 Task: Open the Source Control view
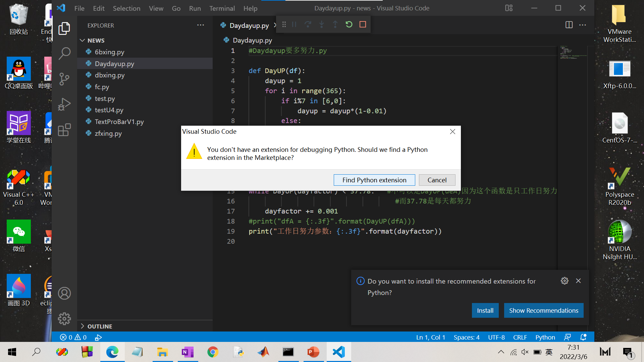(x=64, y=79)
